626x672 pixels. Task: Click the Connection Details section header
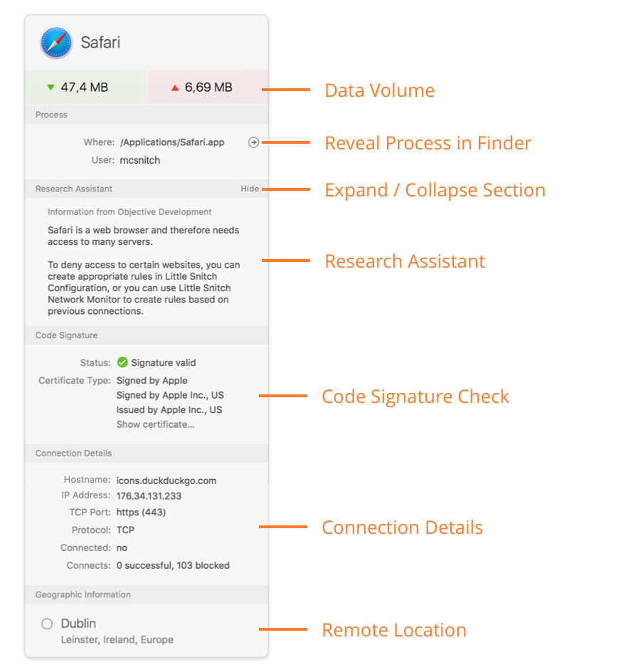73,453
